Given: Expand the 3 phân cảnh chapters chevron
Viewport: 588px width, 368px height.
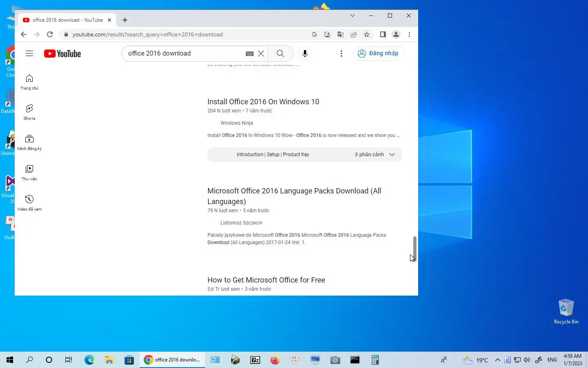Looking at the screenshot, I should click(392, 155).
